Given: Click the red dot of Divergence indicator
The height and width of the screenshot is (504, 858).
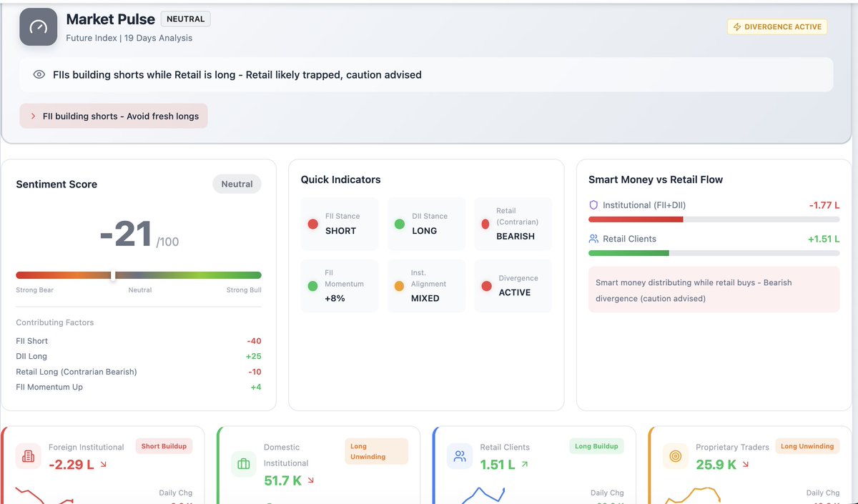Looking at the screenshot, I should click(x=487, y=286).
